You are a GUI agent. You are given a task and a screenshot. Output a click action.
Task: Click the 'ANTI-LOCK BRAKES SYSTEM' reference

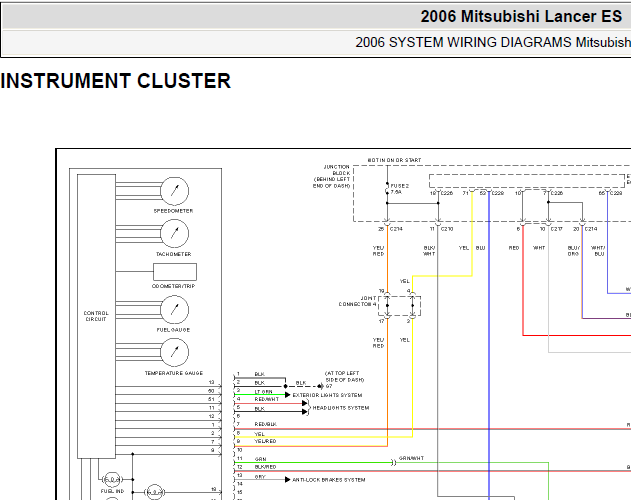click(x=329, y=480)
